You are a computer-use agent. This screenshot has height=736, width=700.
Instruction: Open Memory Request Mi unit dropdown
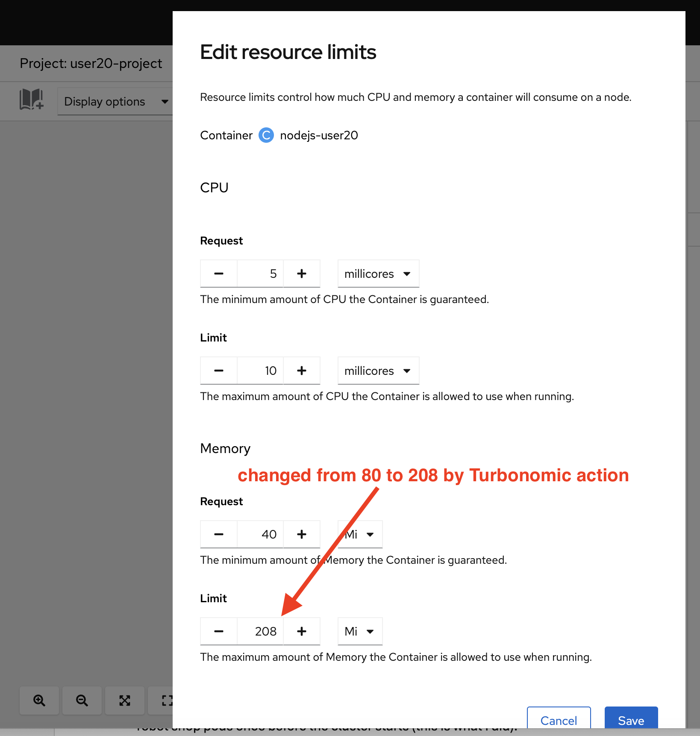360,534
